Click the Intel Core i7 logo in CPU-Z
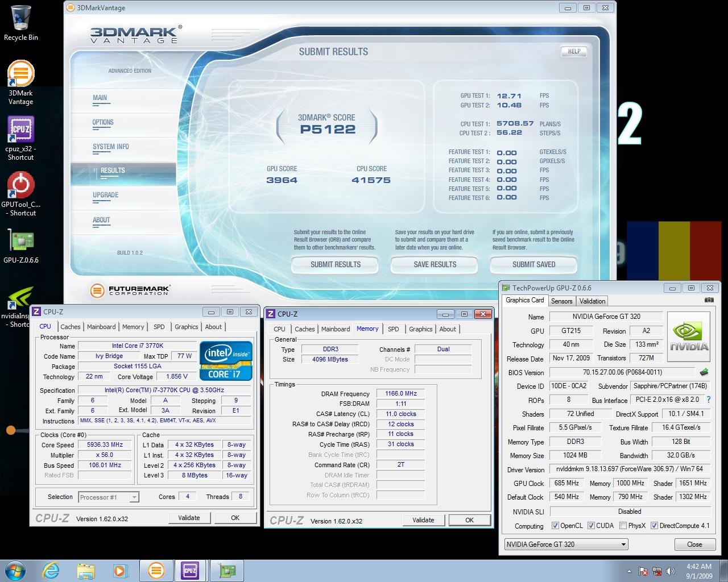This screenshot has height=582, width=728. click(x=226, y=361)
